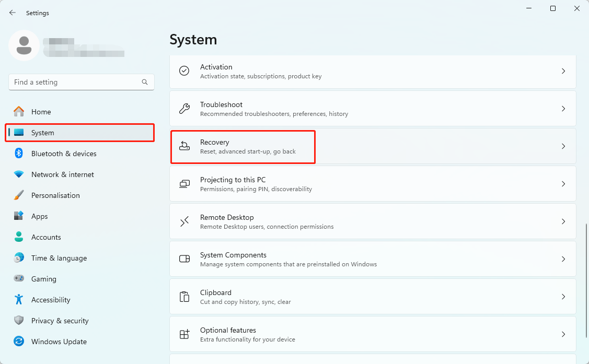Expand the Activation row chevron
The height and width of the screenshot is (364, 589).
[x=563, y=71]
